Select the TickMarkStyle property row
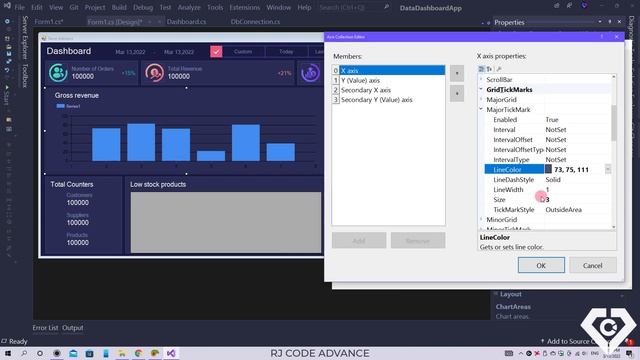 tap(547, 210)
